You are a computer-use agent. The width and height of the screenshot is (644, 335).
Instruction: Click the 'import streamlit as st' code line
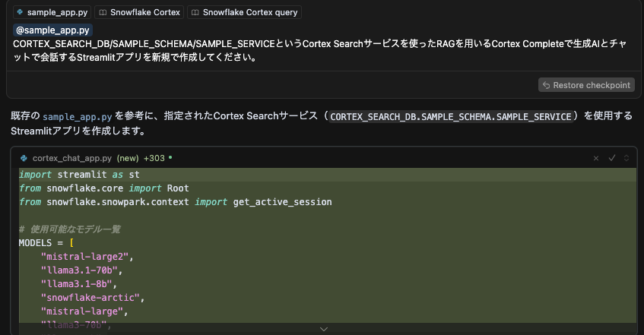pos(79,175)
